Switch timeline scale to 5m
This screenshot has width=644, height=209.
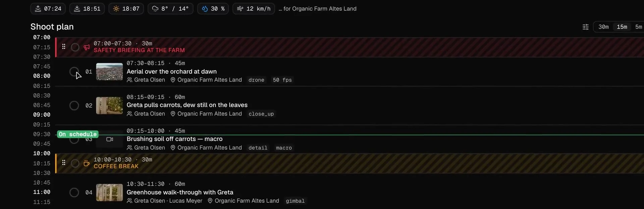pyautogui.click(x=639, y=27)
